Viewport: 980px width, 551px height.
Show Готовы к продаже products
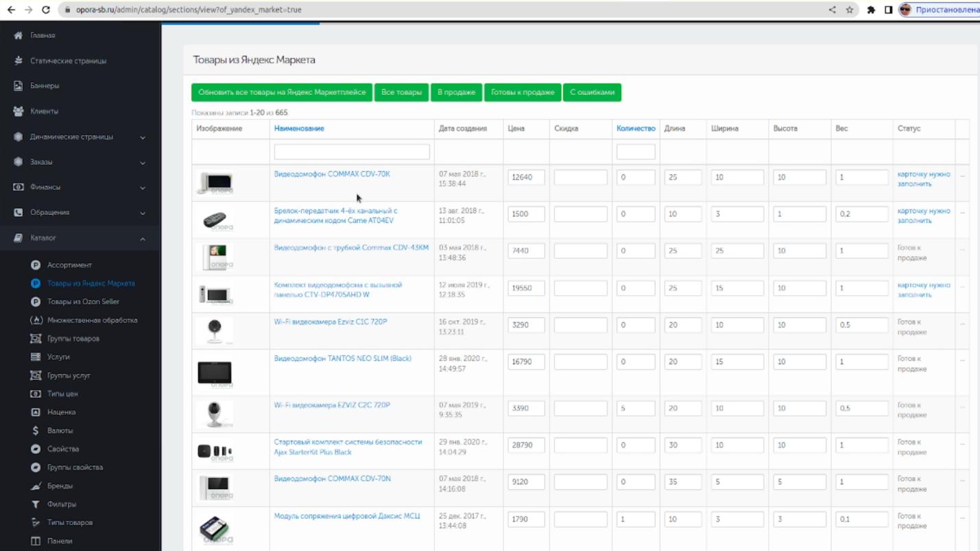(523, 93)
